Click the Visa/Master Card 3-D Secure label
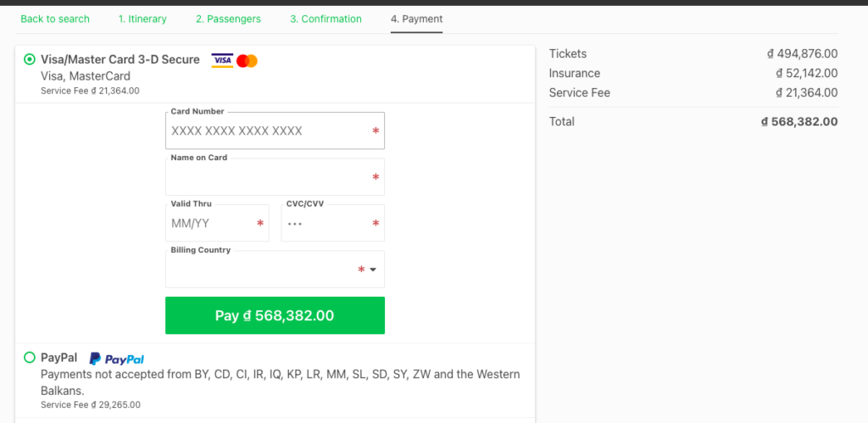868x423 pixels. coord(120,59)
